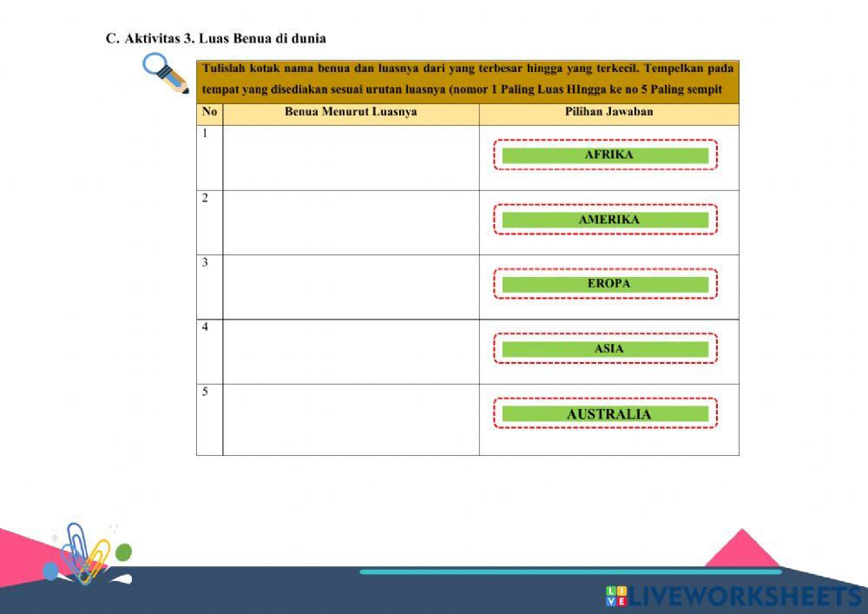Choose the ASIA answer label
The image size is (868, 614).
click(x=605, y=349)
